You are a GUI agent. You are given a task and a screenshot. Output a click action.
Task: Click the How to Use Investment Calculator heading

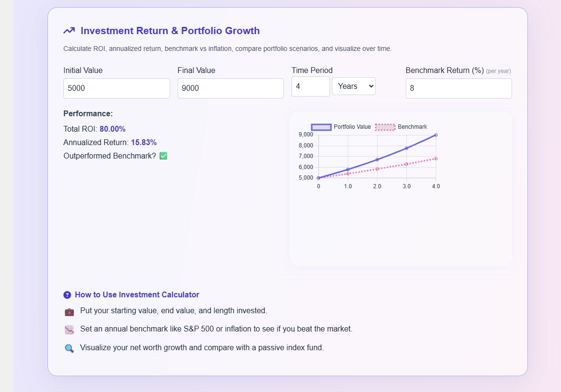(x=137, y=295)
